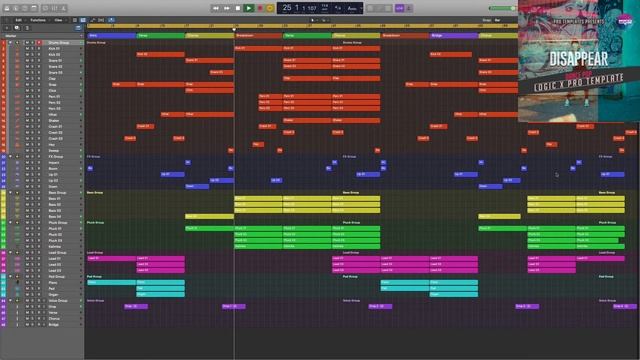Record-enable the Drums Group track
This screenshot has height=360, width=640.
(x=39, y=42)
